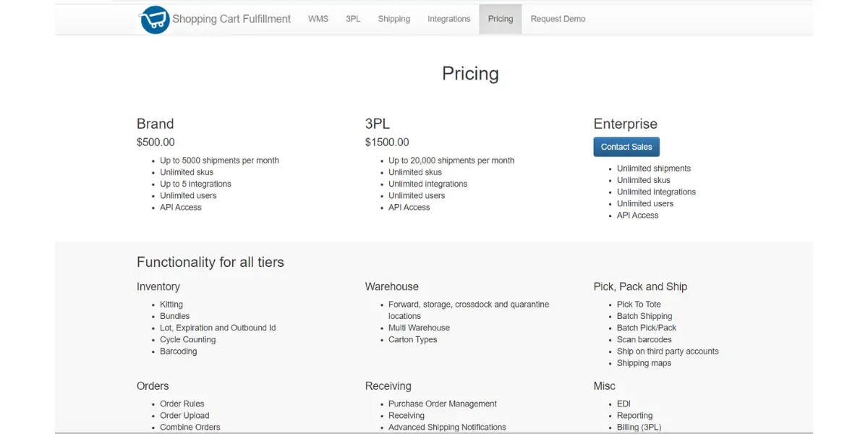Click the Inventory section heading
The height and width of the screenshot is (434, 868).
pyautogui.click(x=158, y=286)
